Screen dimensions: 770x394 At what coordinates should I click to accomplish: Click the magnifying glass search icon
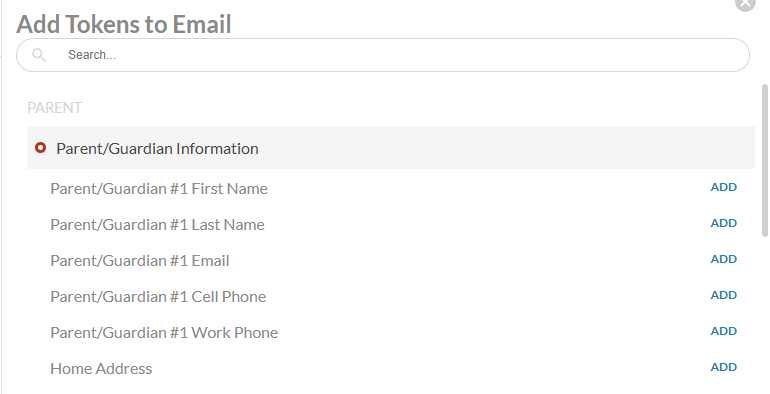tap(39, 55)
